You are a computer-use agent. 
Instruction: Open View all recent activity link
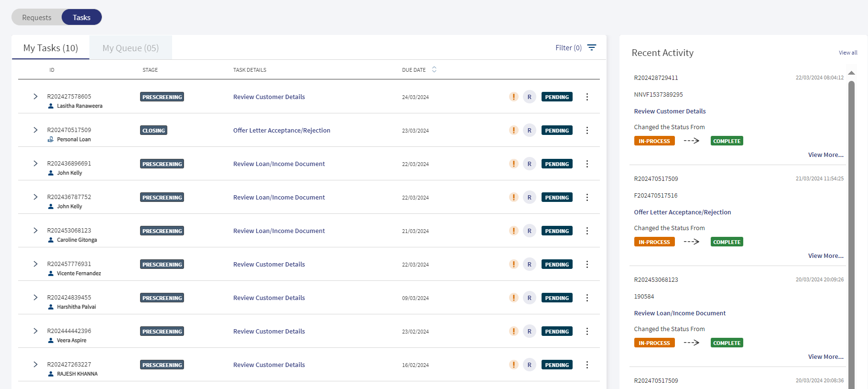click(x=848, y=53)
